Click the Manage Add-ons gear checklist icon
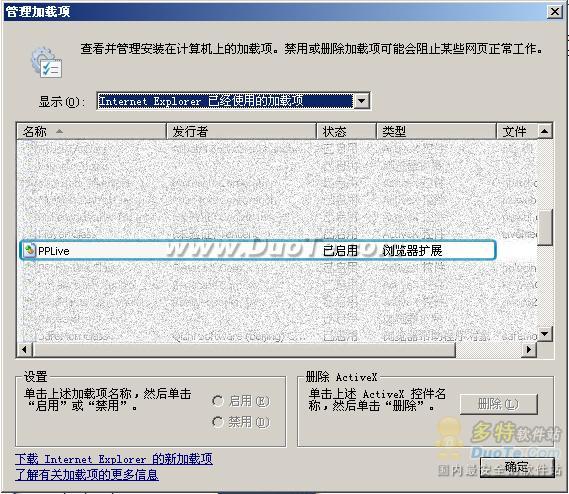Screen dimensions: 569x494 coord(47,62)
